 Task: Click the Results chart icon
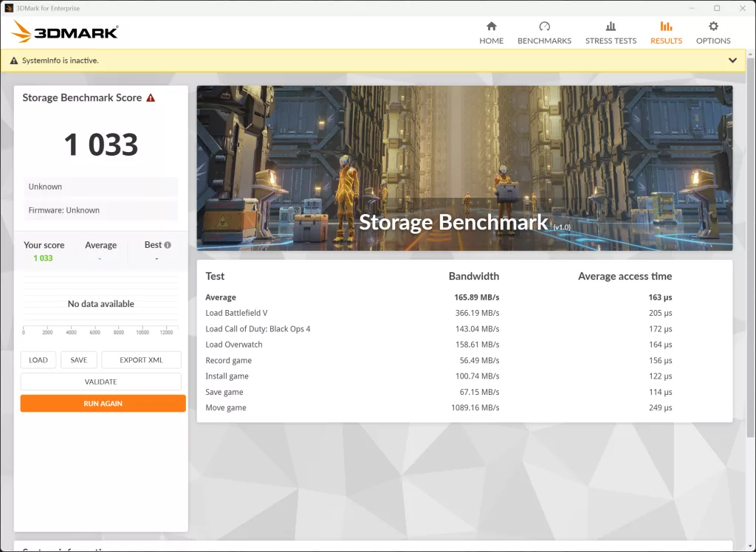coord(666,27)
